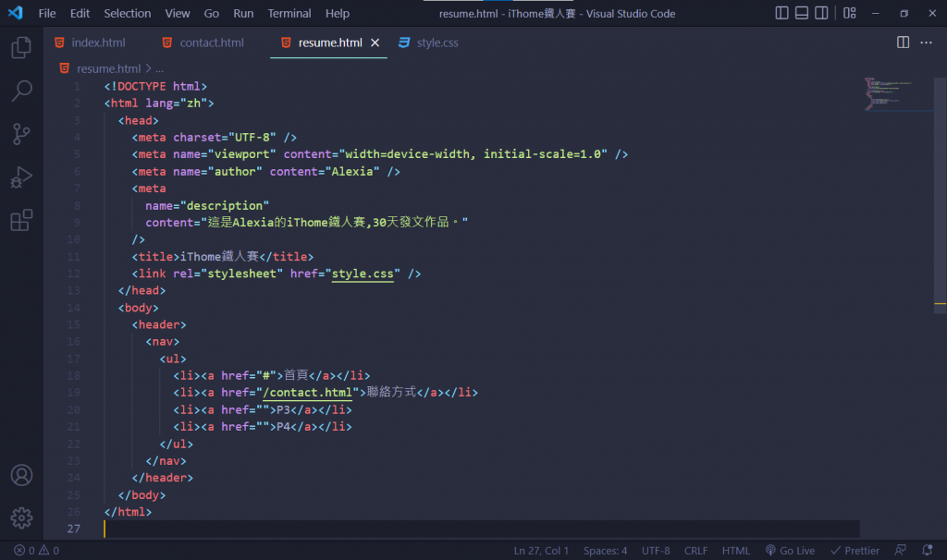Start Go Live server
This screenshot has height=560, width=947.
(790, 551)
